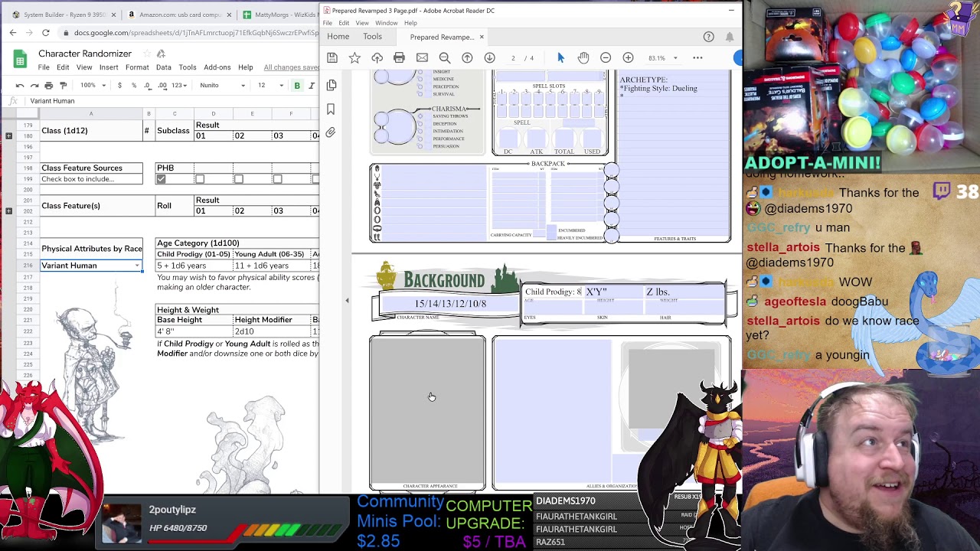The width and height of the screenshot is (980, 551).
Task: Open Acrobat's Window menu
Action: point(386,23)
